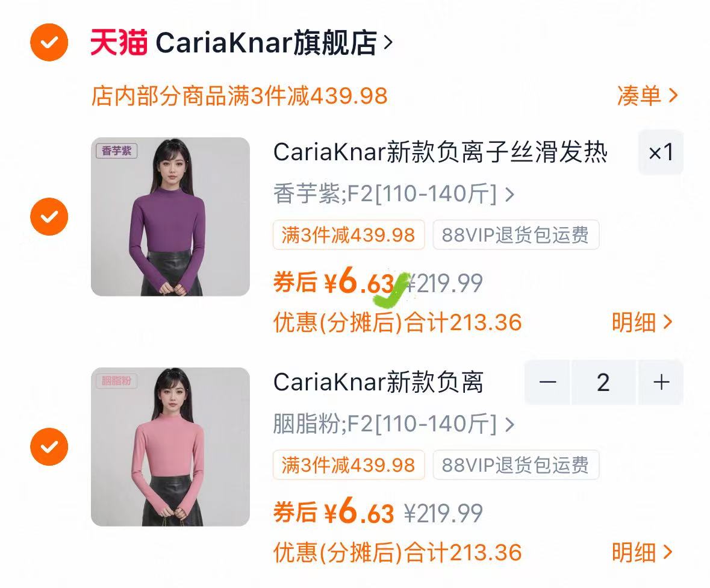Open the pink sweater product thumbnail
Screen dimensions: 710x588
170,446
